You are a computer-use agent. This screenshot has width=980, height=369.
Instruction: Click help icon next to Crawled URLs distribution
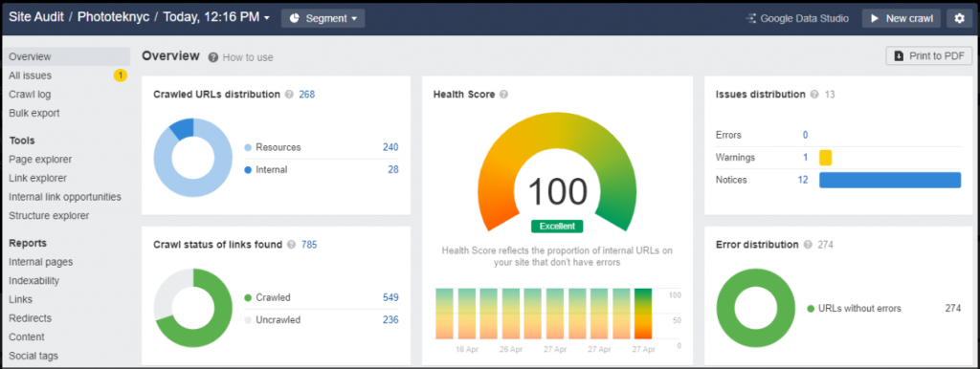pyautogui.click(x=289, y=95)
